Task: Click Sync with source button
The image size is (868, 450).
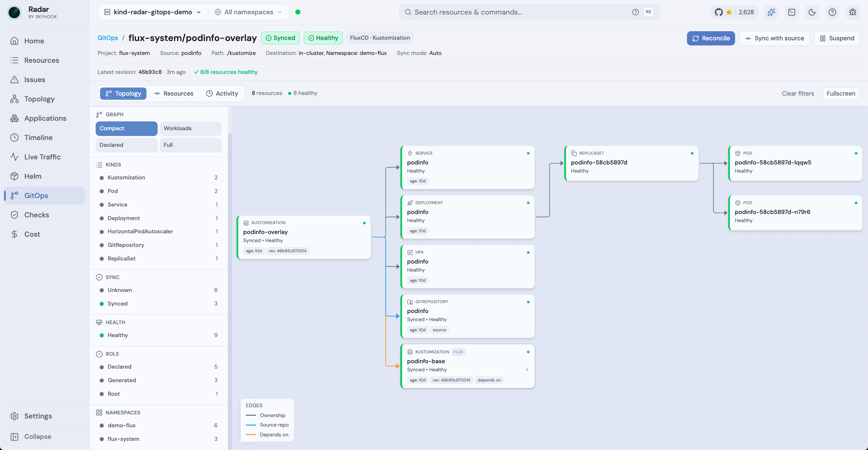Action: (x=774, y=38)
